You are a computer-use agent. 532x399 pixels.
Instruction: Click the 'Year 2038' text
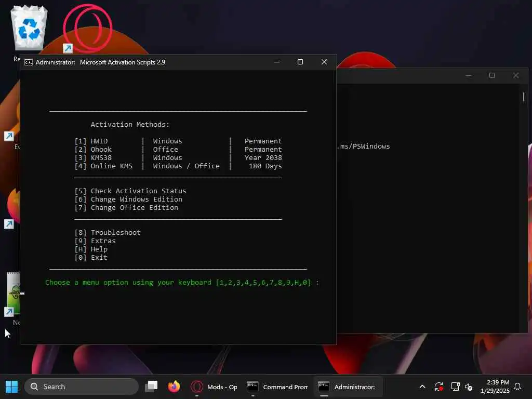click(263, 158)
